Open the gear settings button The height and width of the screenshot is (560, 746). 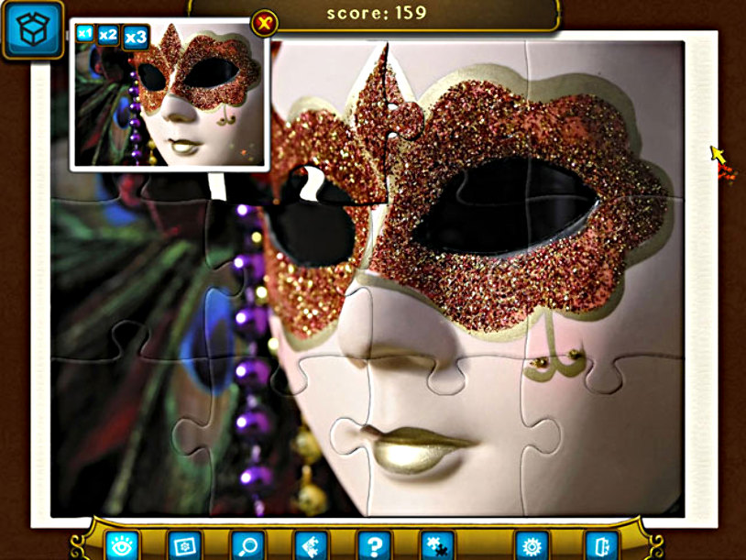point(532,545)
